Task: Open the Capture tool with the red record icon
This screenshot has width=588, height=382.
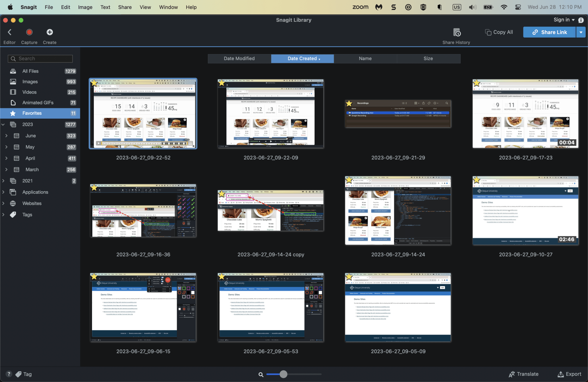Action: click(x=29, y=32)
